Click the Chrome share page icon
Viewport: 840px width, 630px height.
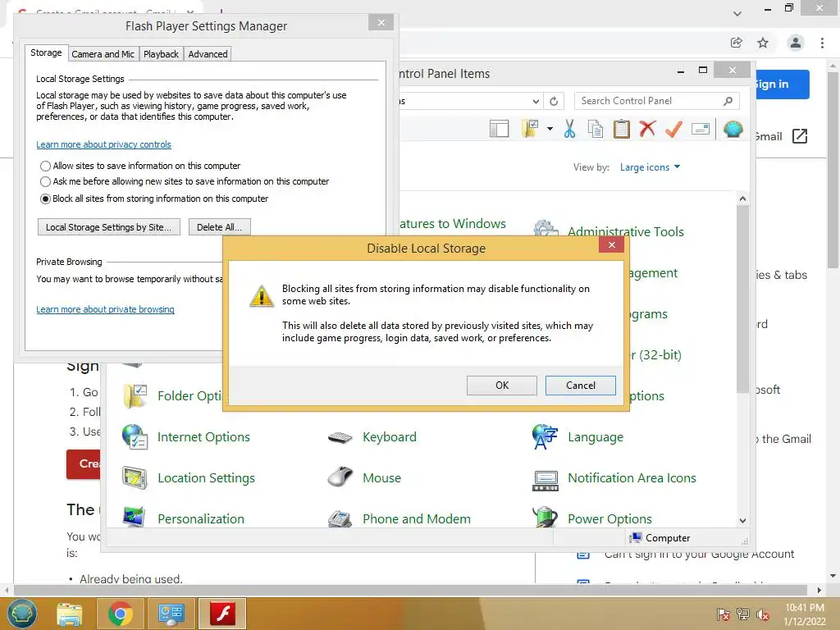tap(737, 43)
